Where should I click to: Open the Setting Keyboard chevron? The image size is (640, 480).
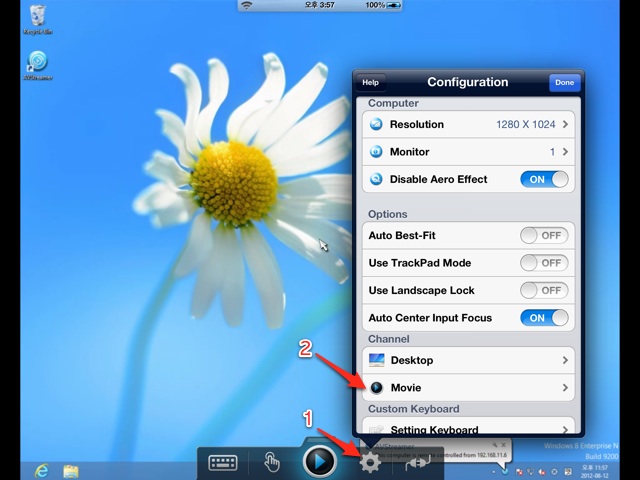(565, 429)
